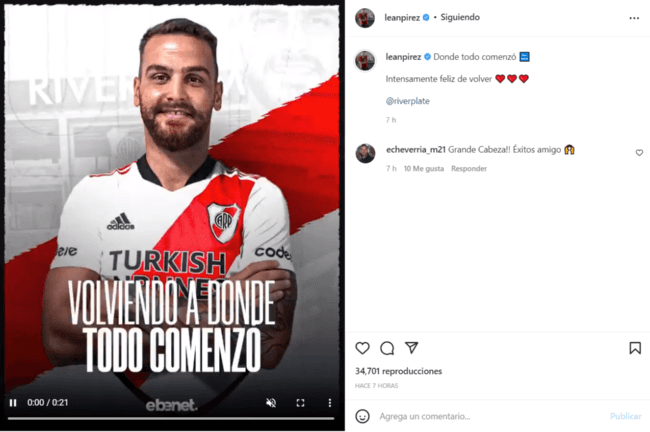Open comments via the speech bubble icon

(387, 348)
